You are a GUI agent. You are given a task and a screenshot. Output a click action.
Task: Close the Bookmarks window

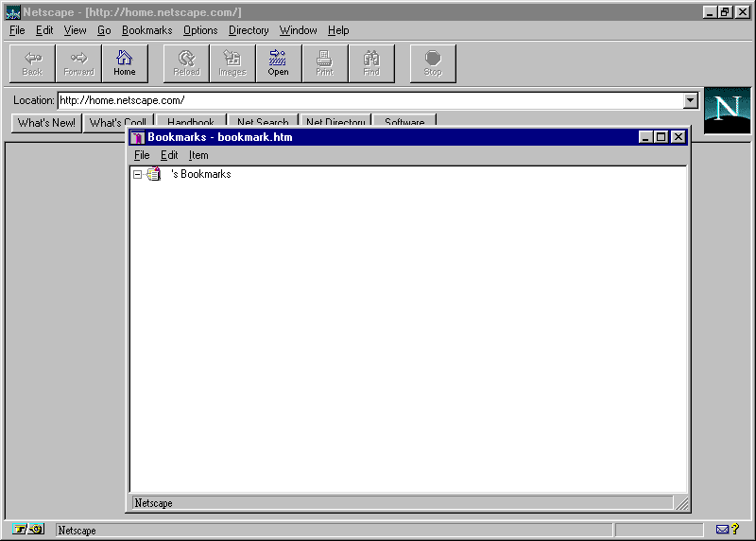(679, 137)
